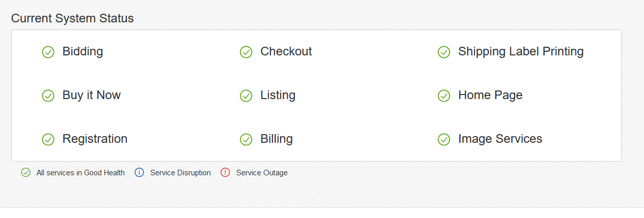Viewport: 644px width, 218px height.
Task: Click the Registration status check icon
Action: (48, 139)
